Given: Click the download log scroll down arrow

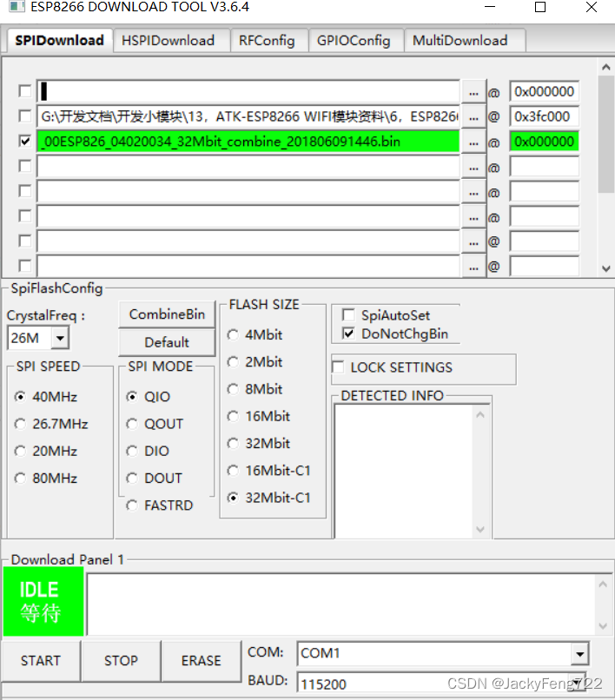Looking at the screenshot, I should [x=603, y=626].
